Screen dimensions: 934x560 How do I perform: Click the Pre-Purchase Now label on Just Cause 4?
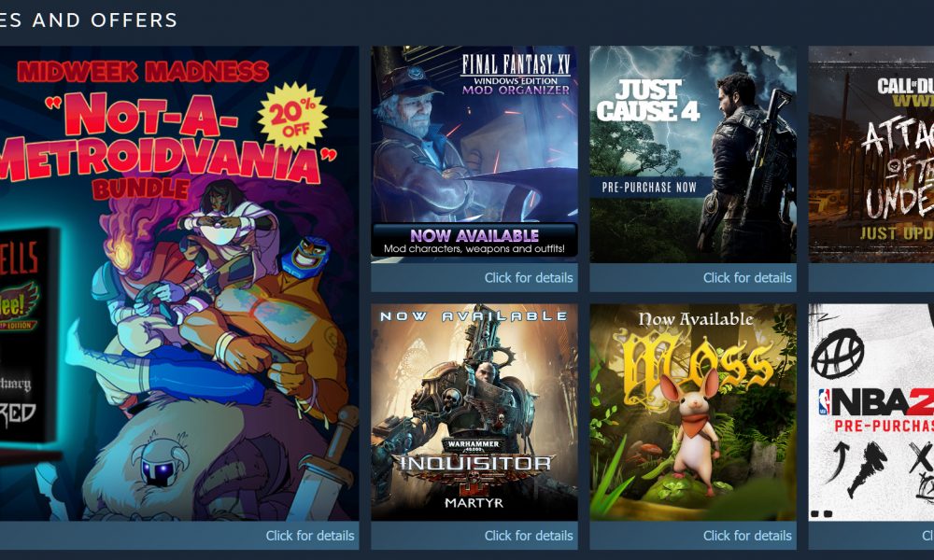pos(649,188)
